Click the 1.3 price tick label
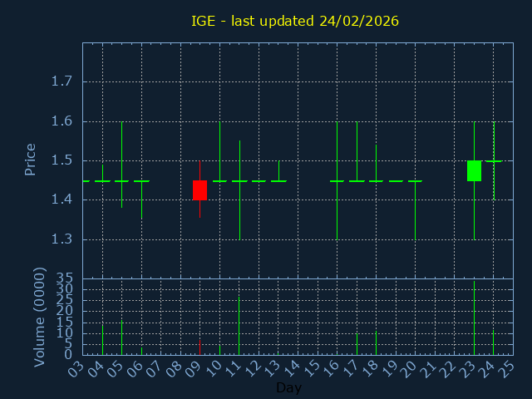 coord(62,239)
